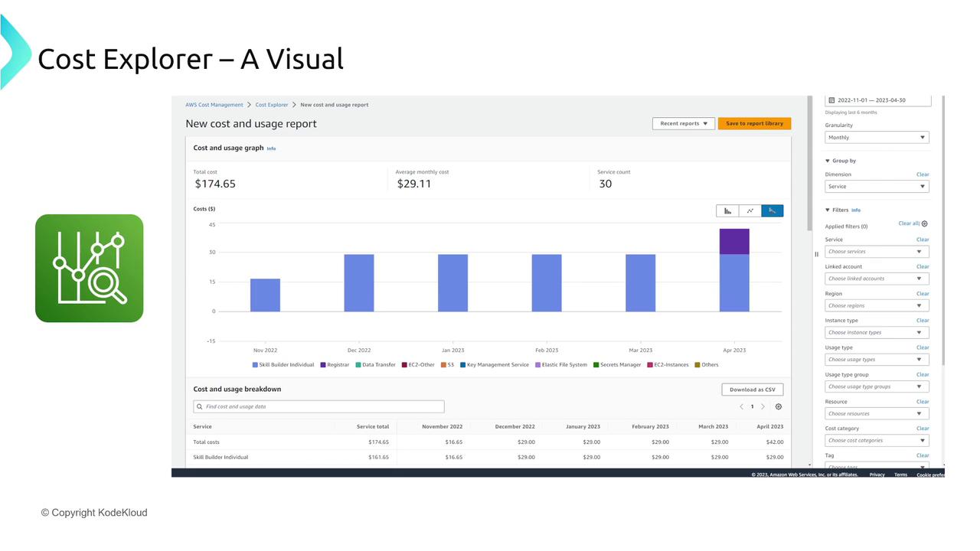The height and width of the screenshot is (551, 980).
Task: Clear the Service filter
Action: (923, 240)
